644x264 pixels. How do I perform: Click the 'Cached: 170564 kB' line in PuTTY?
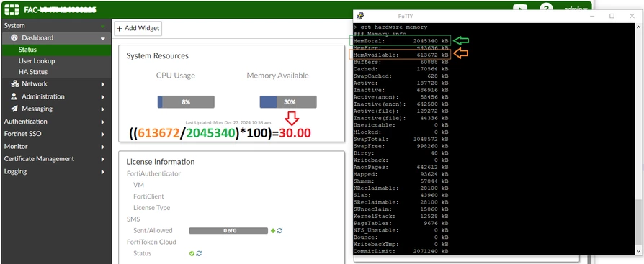[x=401, y=69]
